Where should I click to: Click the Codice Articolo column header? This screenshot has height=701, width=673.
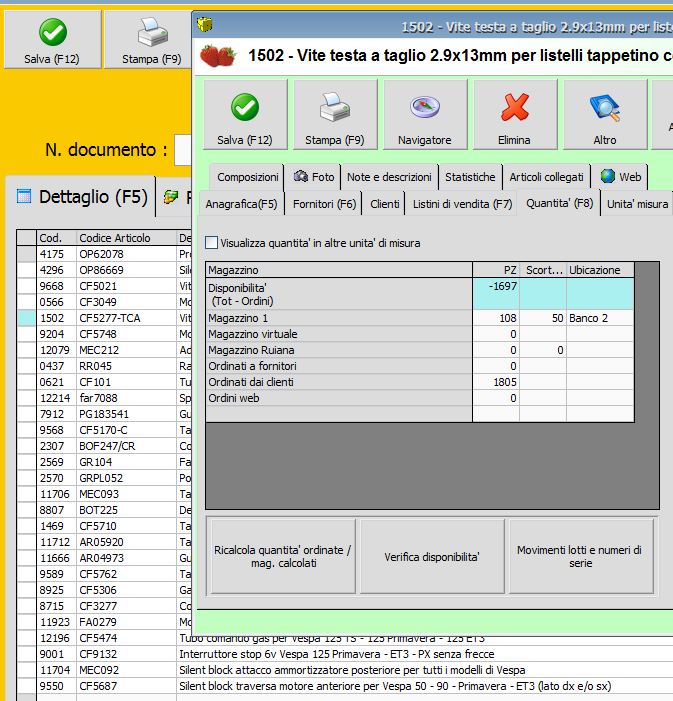(x=127, y=238)
